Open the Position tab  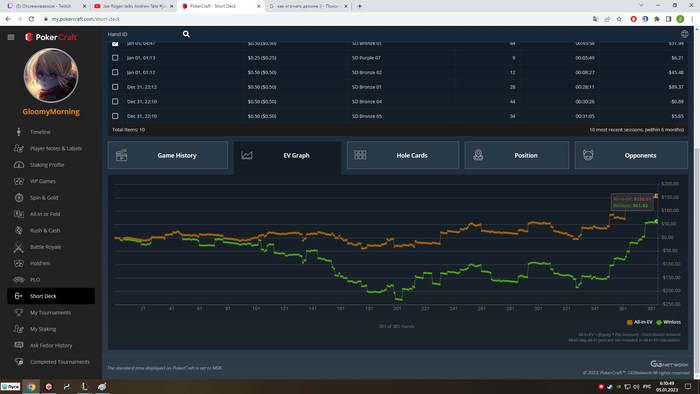(x=517, y=155)
